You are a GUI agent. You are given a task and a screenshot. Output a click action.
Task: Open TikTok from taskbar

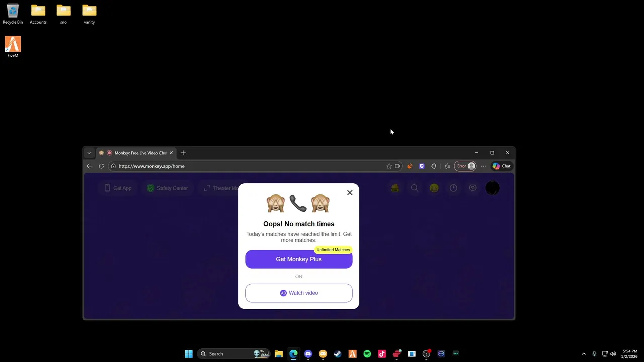coord(382,354)
